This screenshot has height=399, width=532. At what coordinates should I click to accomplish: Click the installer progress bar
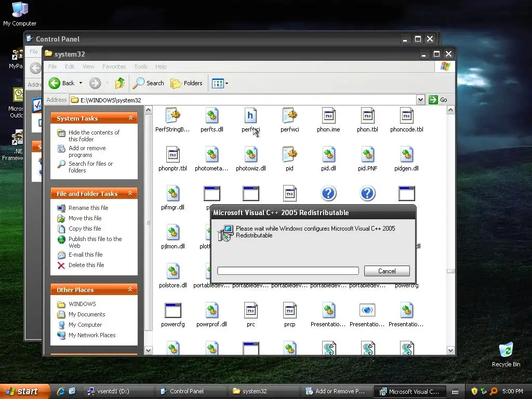pyautogui.click(x=288, y=270)
